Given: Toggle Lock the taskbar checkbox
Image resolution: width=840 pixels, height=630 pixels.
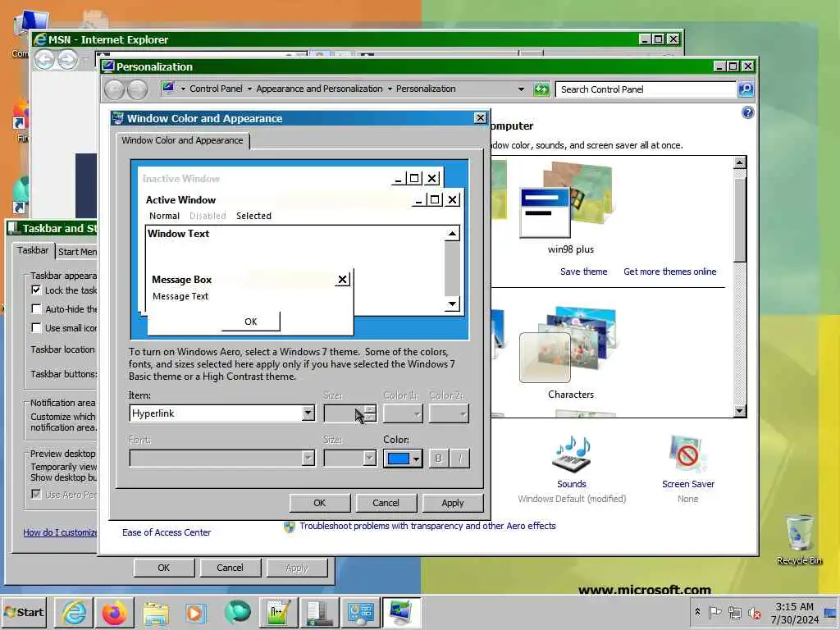Looking at the screenshot, I should pyautogui.click(x=36, y=290).
